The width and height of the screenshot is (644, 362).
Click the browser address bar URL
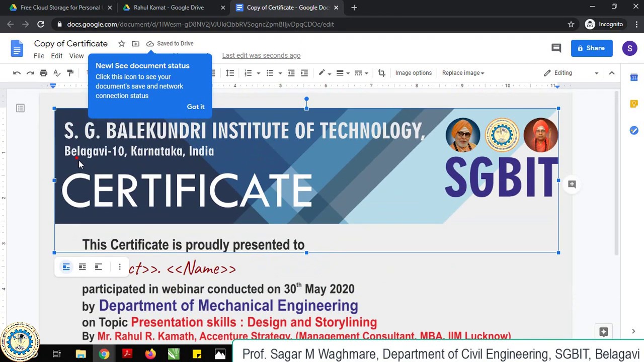pos(200,24)
